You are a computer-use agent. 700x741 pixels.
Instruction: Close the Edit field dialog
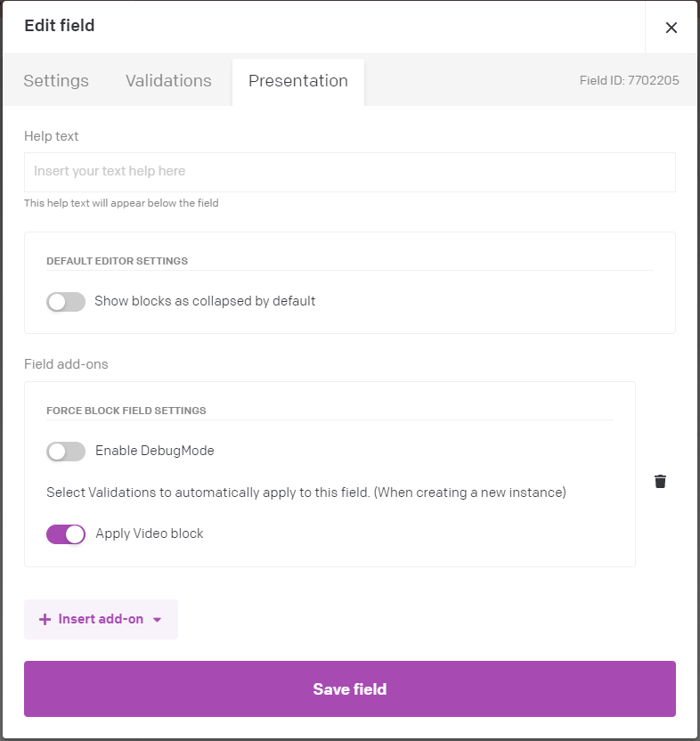[672, 28]
